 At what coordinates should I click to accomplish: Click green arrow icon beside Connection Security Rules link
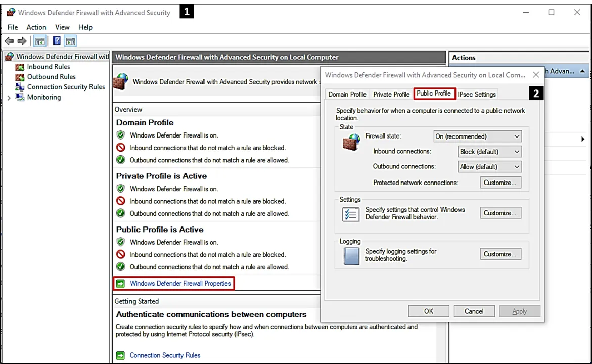point(120,355)
